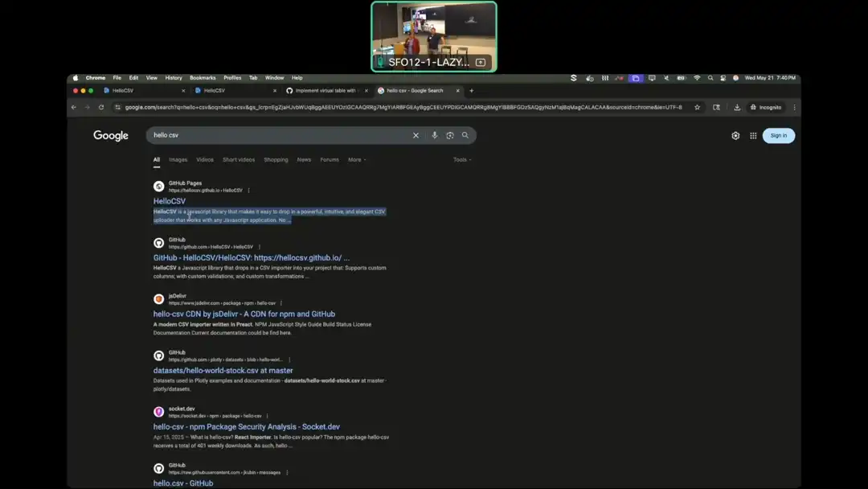Open the Chrome downloads icon

click(737, 108)
